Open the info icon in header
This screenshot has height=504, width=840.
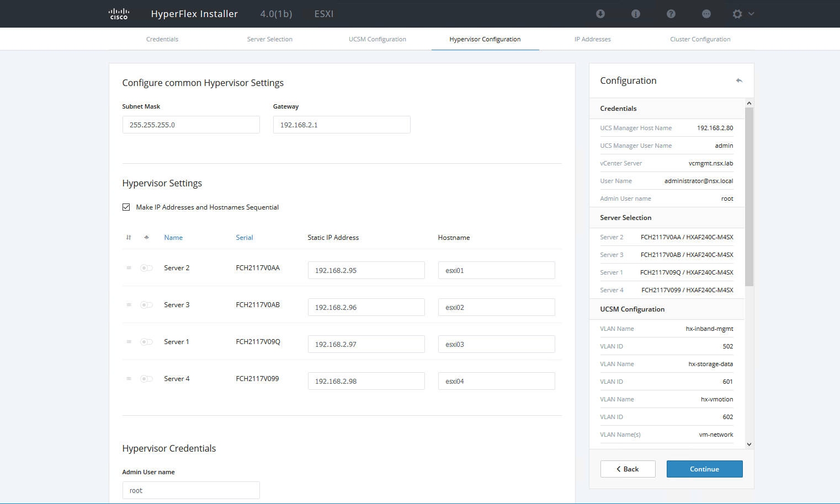(x=636, y=14)
